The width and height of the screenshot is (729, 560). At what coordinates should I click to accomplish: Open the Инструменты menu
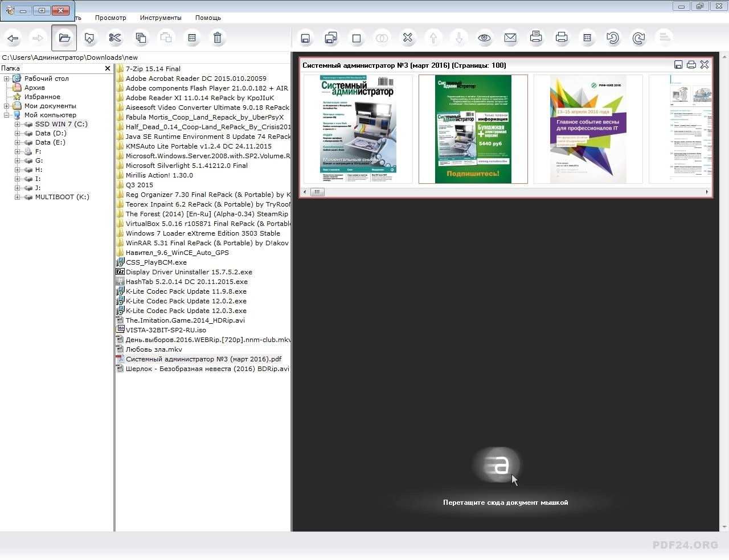click(x=161, y=18)
